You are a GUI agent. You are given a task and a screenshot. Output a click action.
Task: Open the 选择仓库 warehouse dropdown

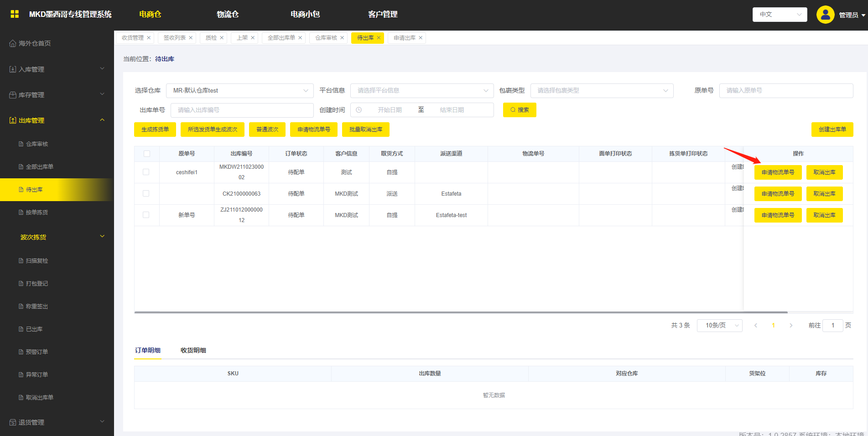(239, 91)
